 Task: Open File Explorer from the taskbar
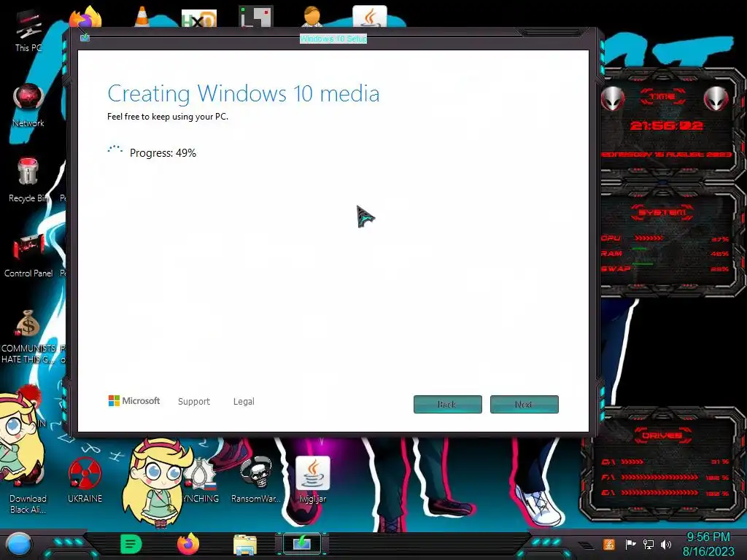click(245, 545)
